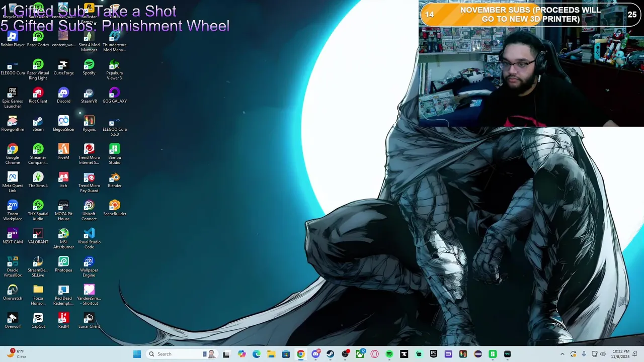Open the Trend Micro Internet Security shortcut
The width and height of the screenshot is (644, 362).
(89, 155)
